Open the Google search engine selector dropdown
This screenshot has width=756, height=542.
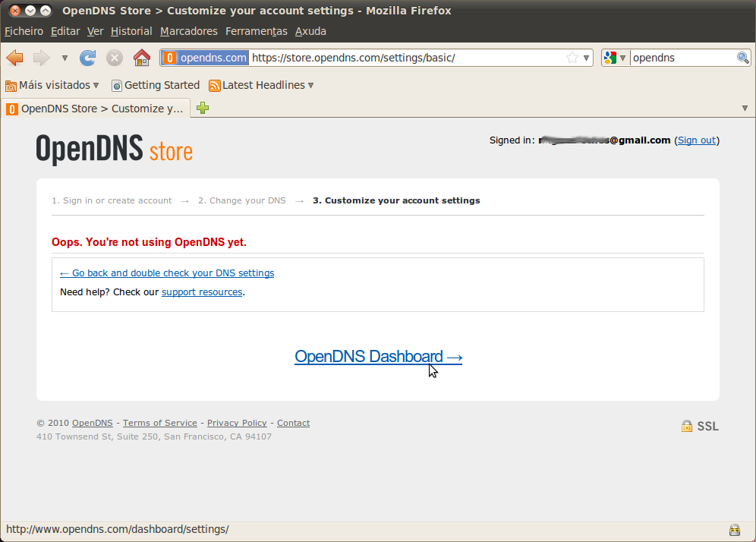point(616,58)
